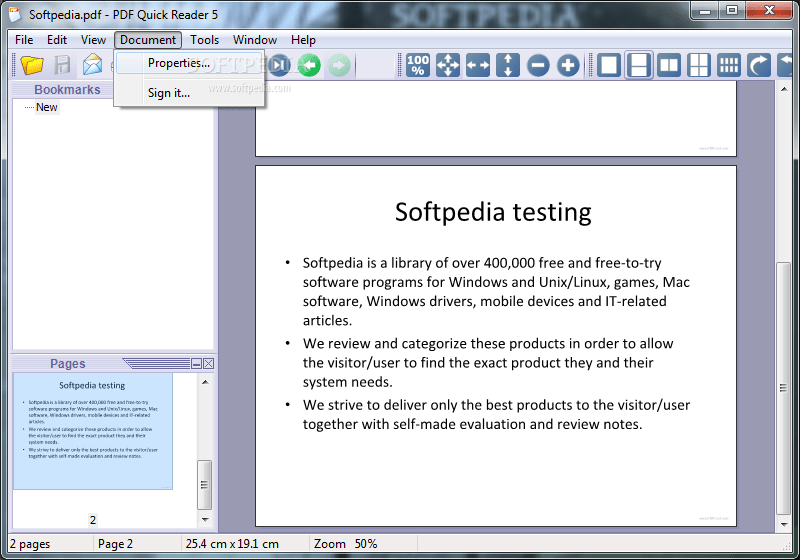800x560 pixels.
Task: Open the Edit menu
Action: pyautogui.click(x=57, y=40)
